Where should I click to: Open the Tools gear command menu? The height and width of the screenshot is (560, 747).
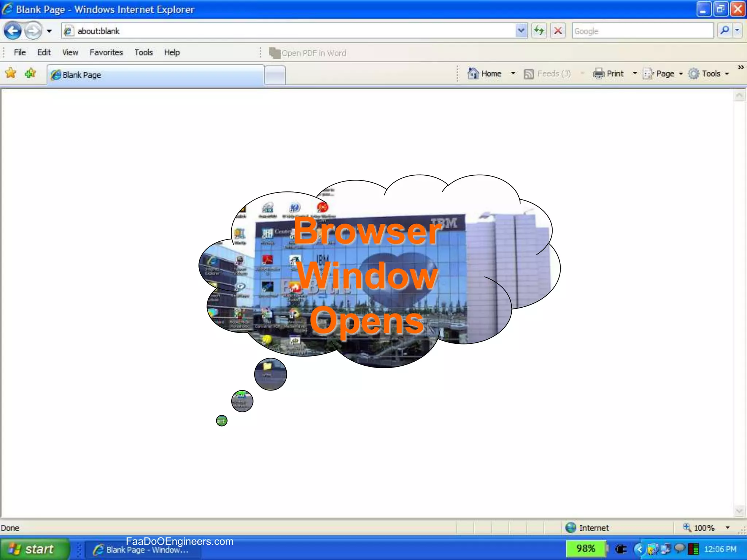(x=708, y=74)
